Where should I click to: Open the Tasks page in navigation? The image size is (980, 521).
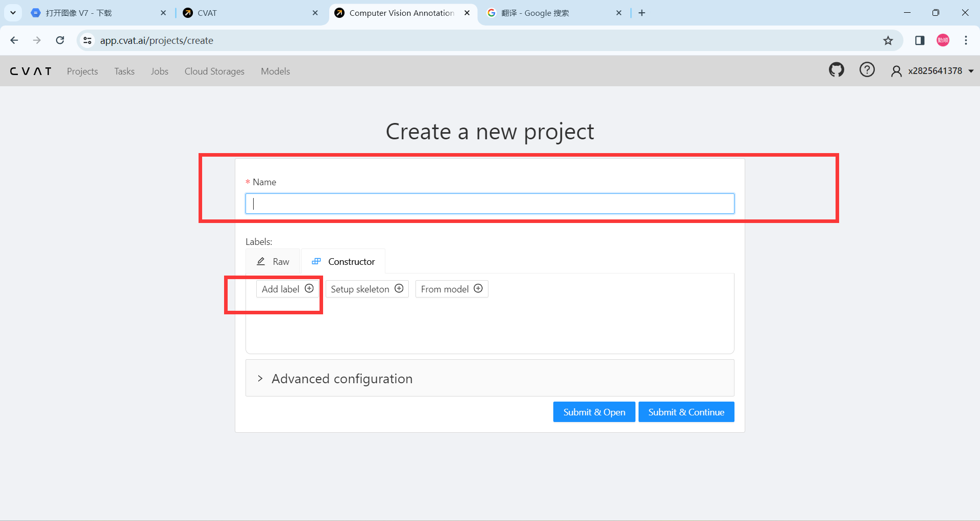point(124,71)
